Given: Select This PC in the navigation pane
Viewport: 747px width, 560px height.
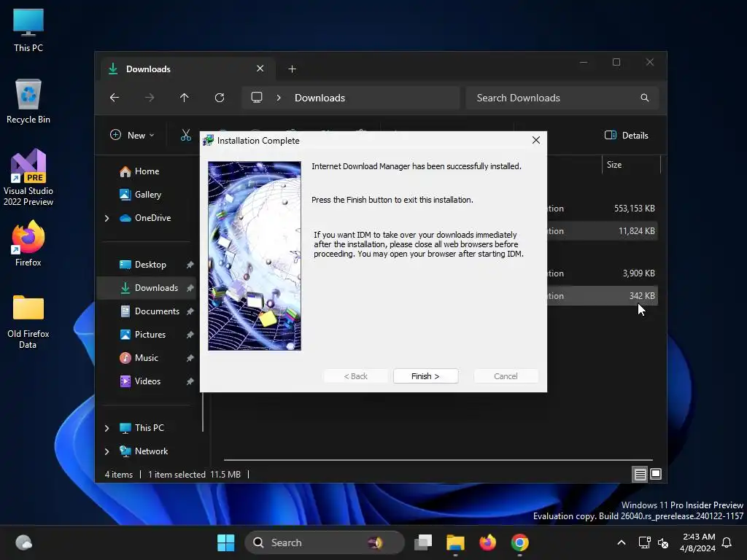Looking at the screenshot, I should pyautogui.click(x=149, y=427).
